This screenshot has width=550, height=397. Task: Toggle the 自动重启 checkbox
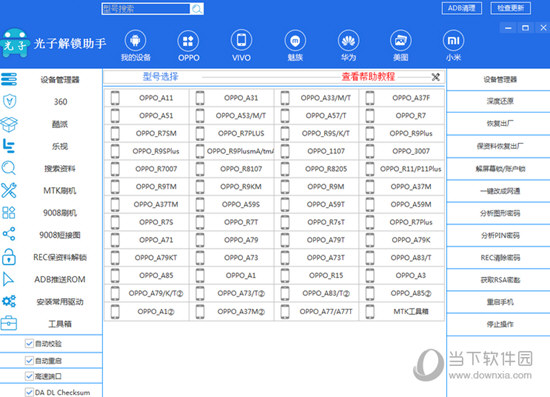[29, 360]
